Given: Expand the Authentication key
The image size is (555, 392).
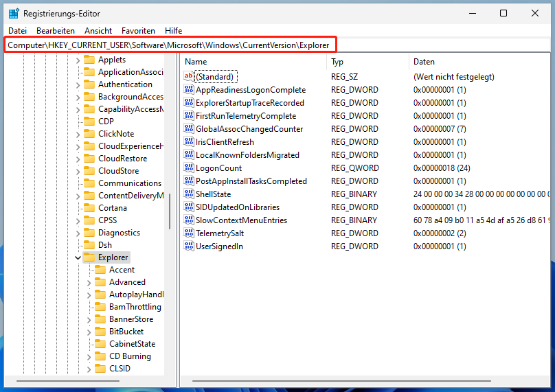Looking at the screenshot, I should pyautogui.click(x=78, y=85).
